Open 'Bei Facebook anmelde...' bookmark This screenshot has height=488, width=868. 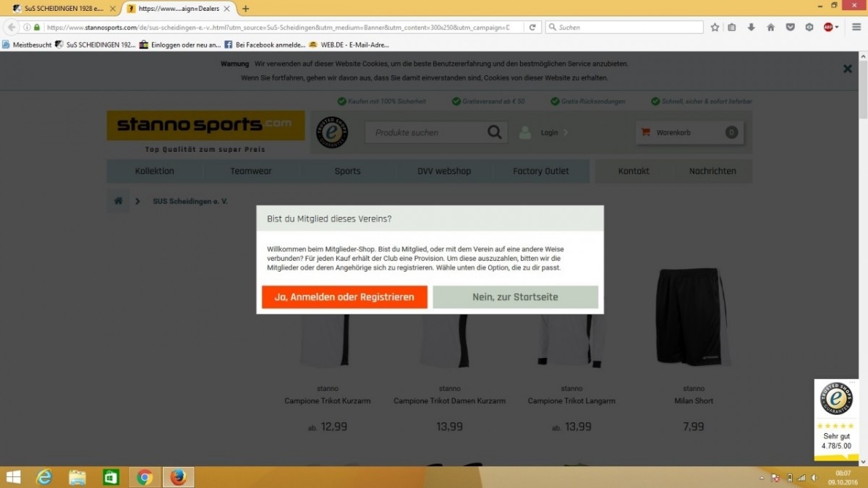tap(265, 44)
